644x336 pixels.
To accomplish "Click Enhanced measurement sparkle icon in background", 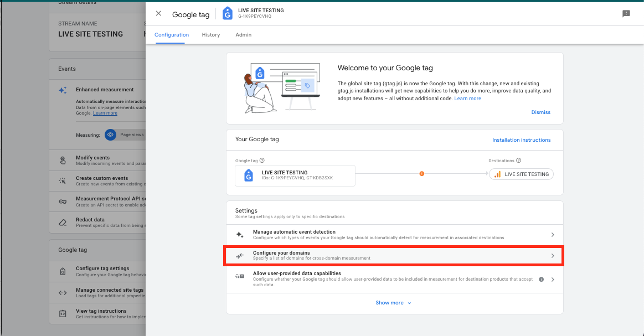I will [63, 90].
